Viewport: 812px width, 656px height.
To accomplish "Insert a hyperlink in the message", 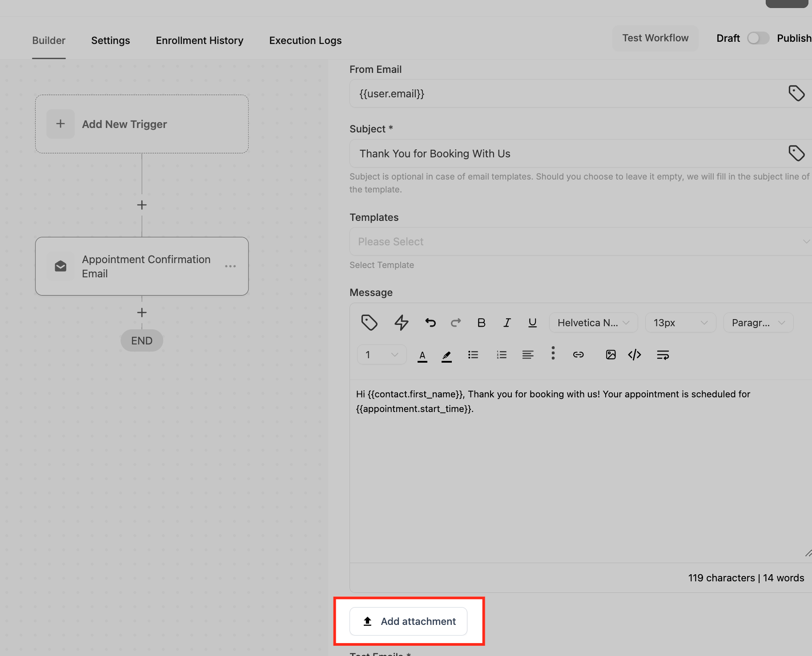I will click(578, 354).
